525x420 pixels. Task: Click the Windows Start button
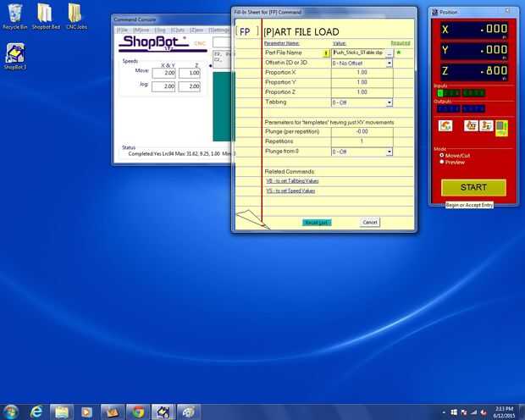10,412
